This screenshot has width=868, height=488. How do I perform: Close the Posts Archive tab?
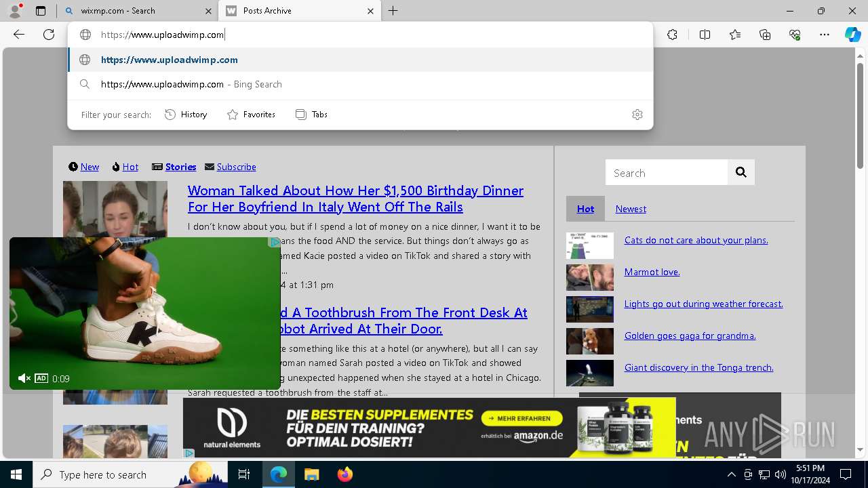tap(370, 11)
